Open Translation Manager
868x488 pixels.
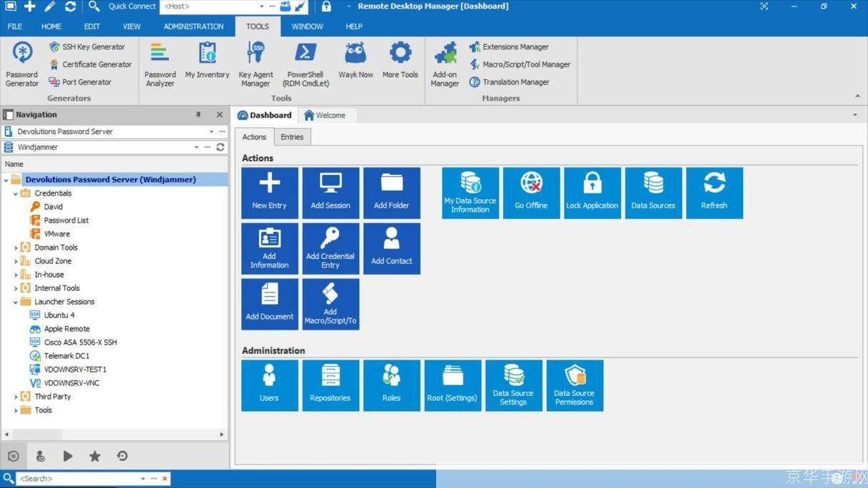pos(509,82)
